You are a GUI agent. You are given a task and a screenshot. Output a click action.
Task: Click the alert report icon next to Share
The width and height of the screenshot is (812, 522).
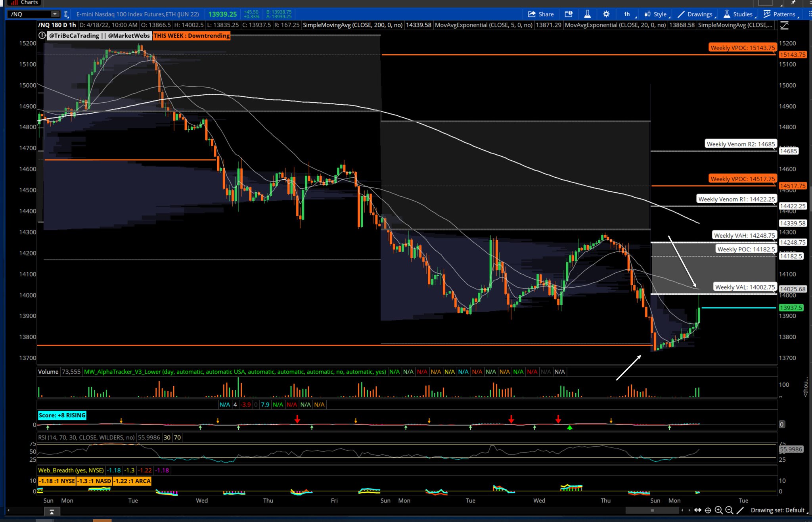coord(569,14)
